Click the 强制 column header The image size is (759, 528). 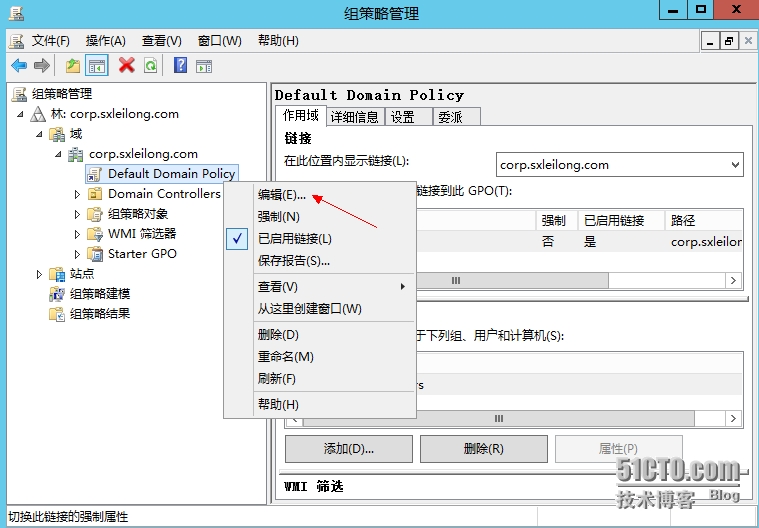tap(557, 221)
